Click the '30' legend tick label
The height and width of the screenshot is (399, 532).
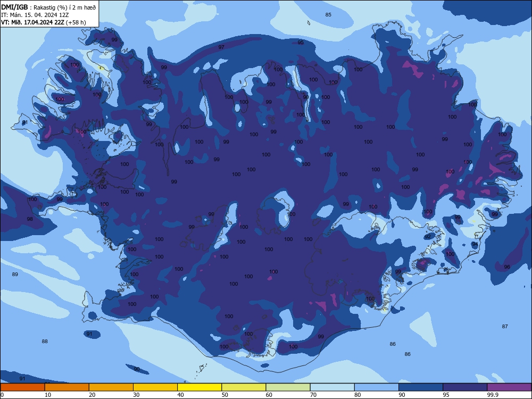(136, 395)
